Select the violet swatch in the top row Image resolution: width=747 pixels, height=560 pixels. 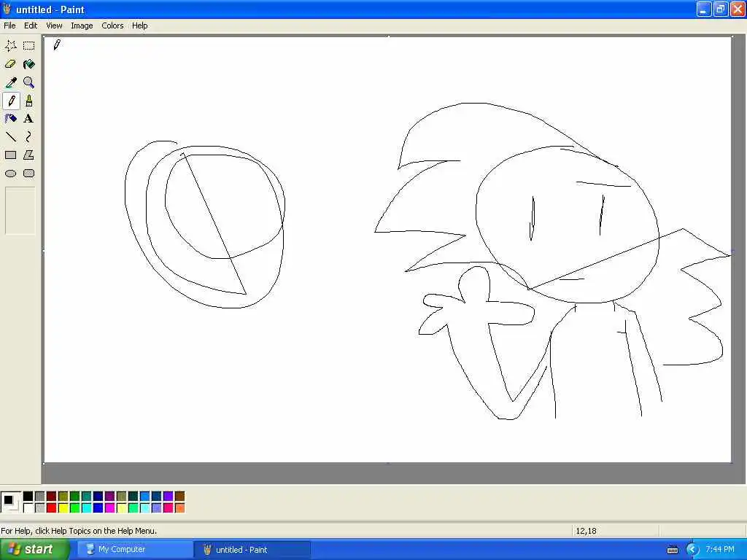(168, 497)
